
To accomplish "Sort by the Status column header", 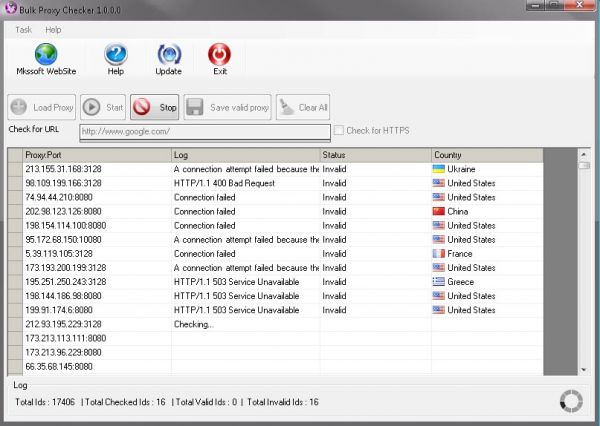I will tap(374, 155).
